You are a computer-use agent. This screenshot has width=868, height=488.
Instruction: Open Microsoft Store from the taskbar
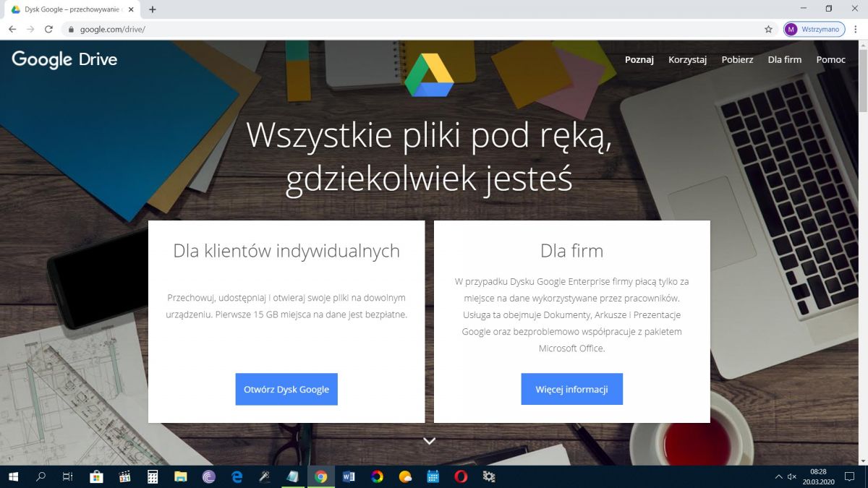coord(96,476)
